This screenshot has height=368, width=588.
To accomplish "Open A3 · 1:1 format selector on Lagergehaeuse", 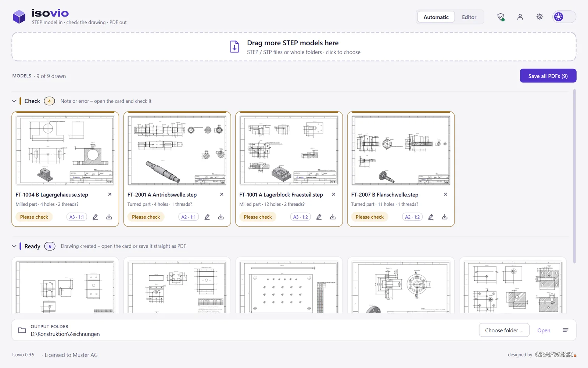I will tap(77, 217).
